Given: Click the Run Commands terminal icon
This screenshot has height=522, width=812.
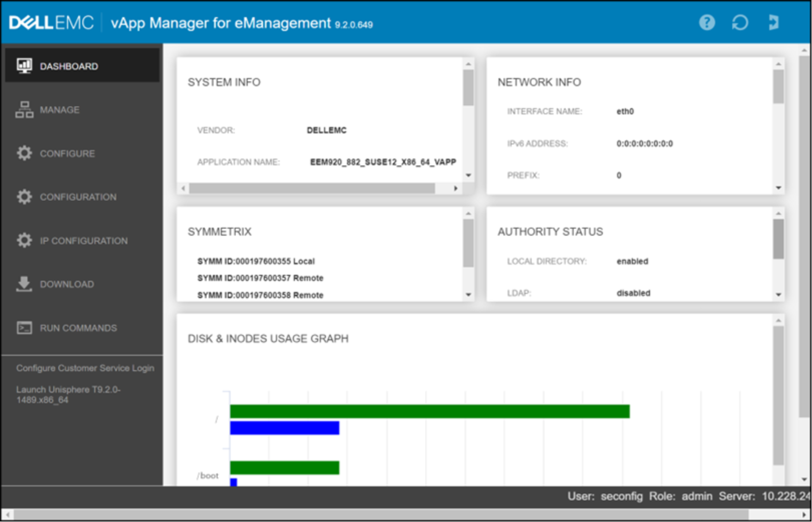Looking at the screenshot, I should click(x=24, y=328).
